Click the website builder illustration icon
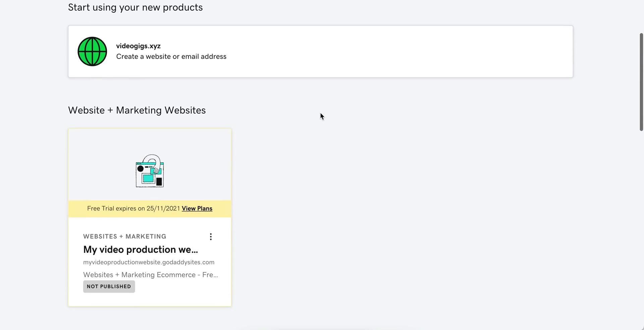Viewport: 644px width, 330px height. [150, 171]
